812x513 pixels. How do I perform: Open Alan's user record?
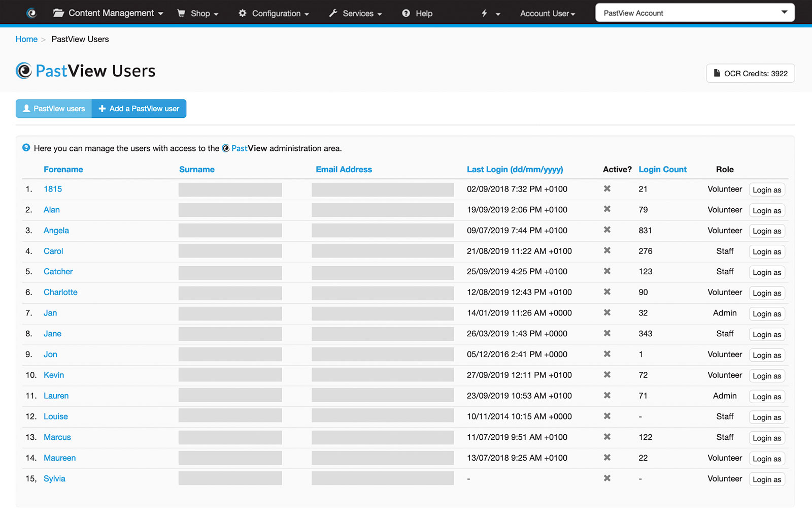click(x=52, y=210)
